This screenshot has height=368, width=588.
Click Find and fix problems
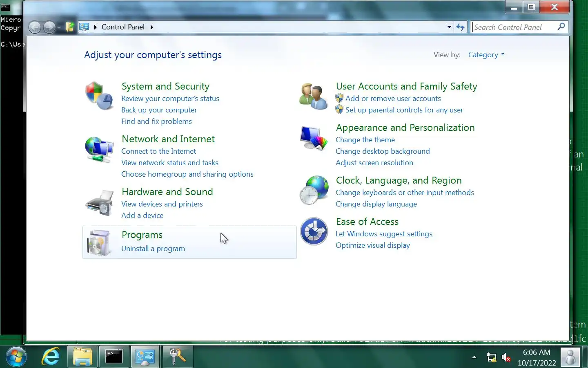pos(156,121)
